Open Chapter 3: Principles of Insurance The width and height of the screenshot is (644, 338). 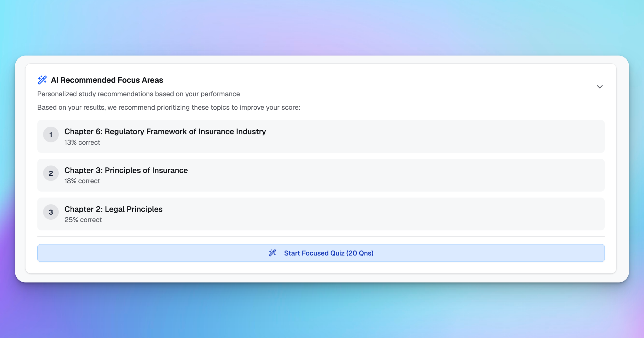pos(126,170)
